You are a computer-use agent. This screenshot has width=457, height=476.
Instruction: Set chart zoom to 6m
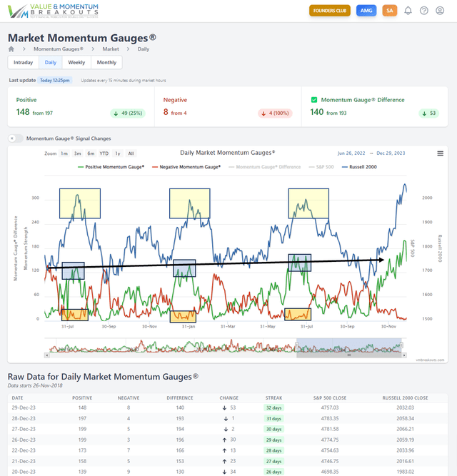pos(91,153)
